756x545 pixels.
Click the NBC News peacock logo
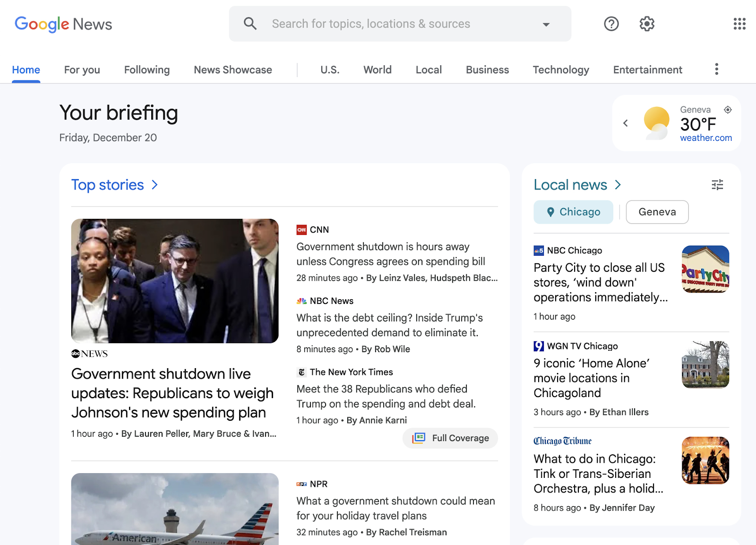(x=301, y=301)
